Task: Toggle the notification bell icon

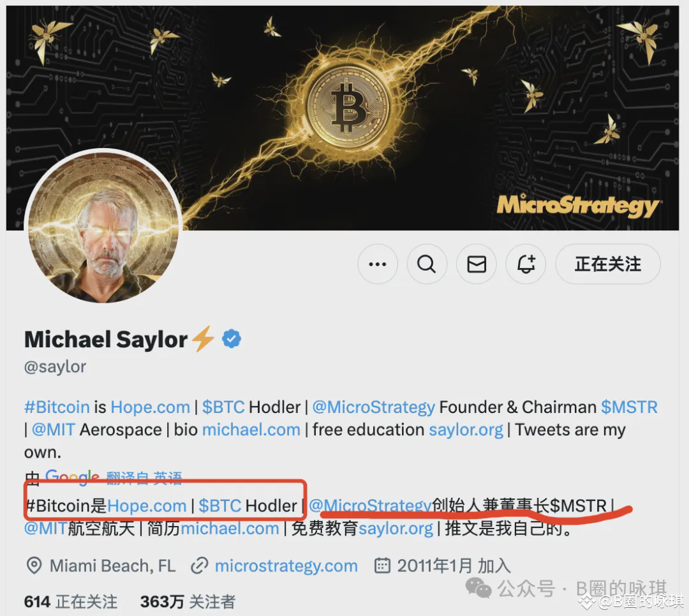Action: (x=526, y=264)
